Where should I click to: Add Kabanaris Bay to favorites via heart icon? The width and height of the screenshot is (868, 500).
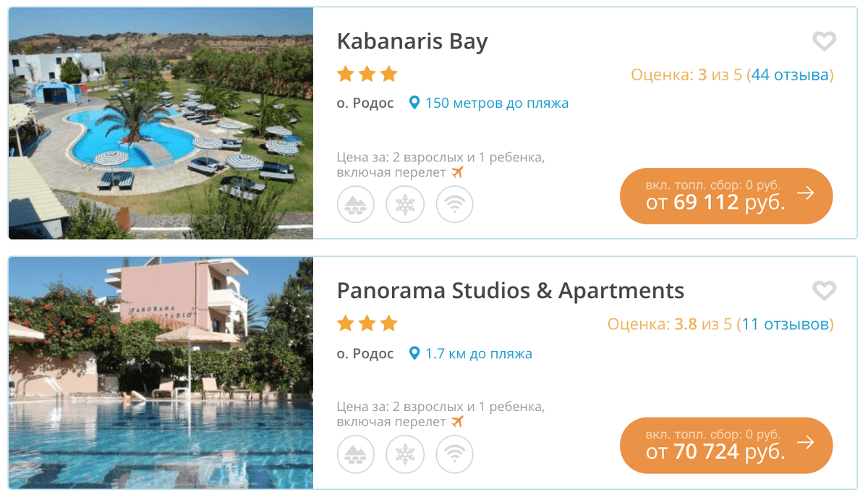click(824, 42)
